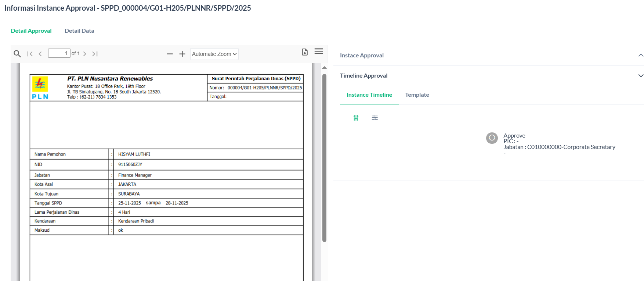644x281 pixels.
Task: Click the JAKARTA origin city value
Action: tap(127, 184)
